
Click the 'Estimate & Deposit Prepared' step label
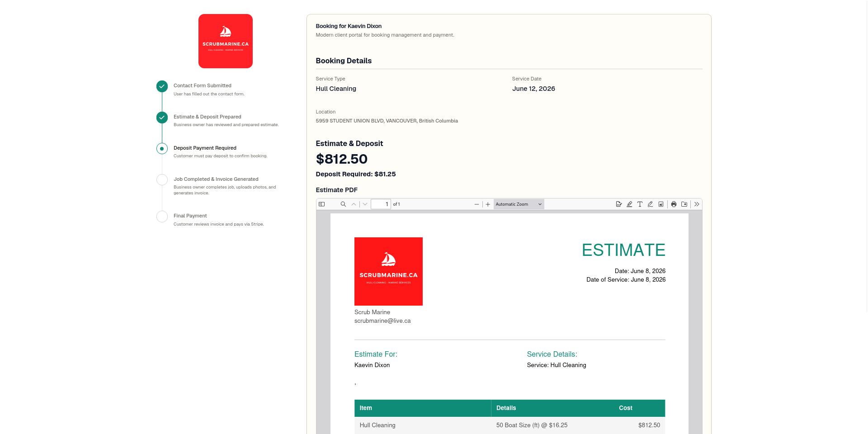pos(208,117)
